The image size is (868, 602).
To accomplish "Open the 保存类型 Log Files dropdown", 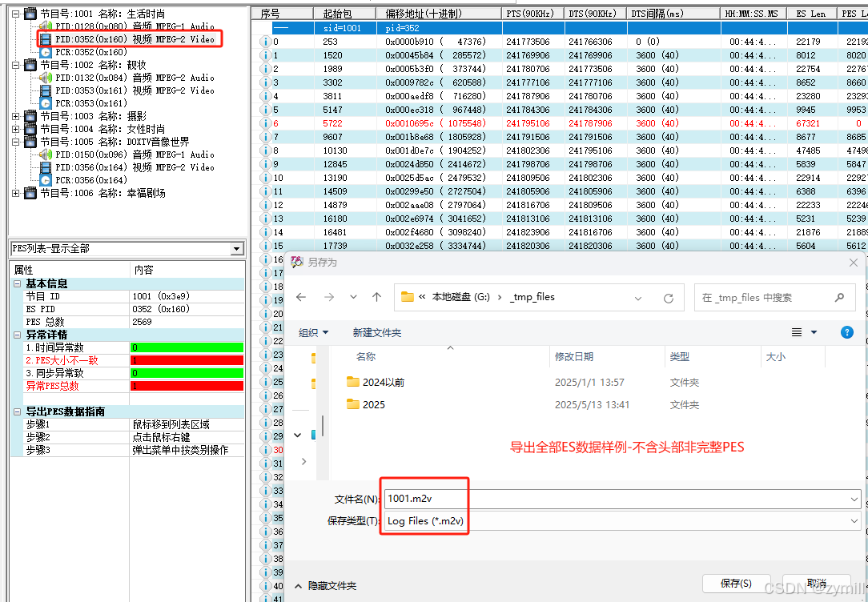I will coord(854,520).
